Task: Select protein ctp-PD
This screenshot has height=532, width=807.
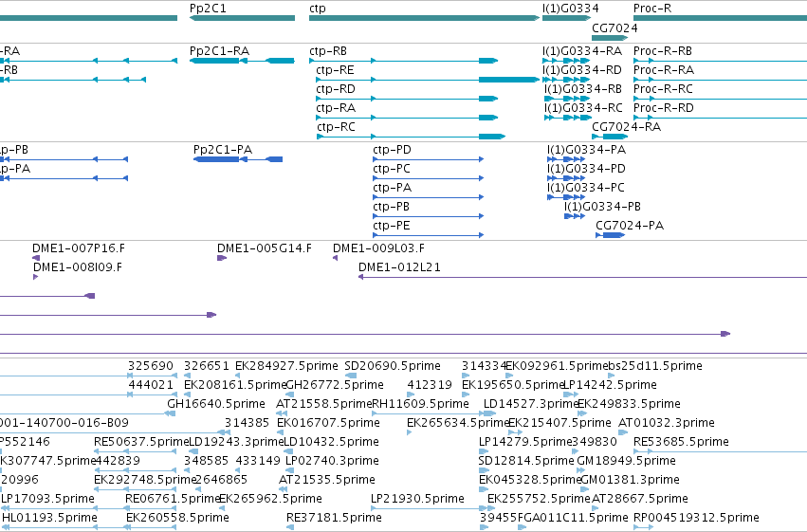Action: [x=393, y=150]
